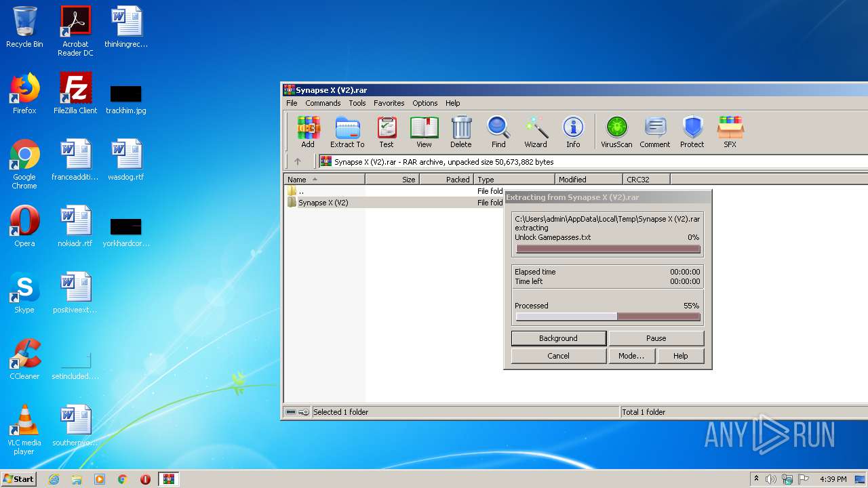Open the Help menu

click(x=453, y=103)
